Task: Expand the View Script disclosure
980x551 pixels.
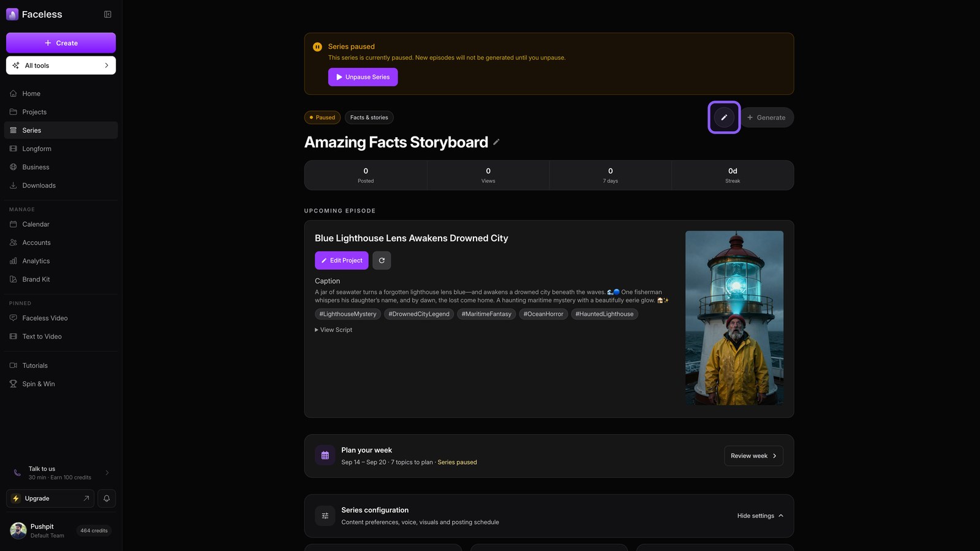Action: tap(334, 330)
